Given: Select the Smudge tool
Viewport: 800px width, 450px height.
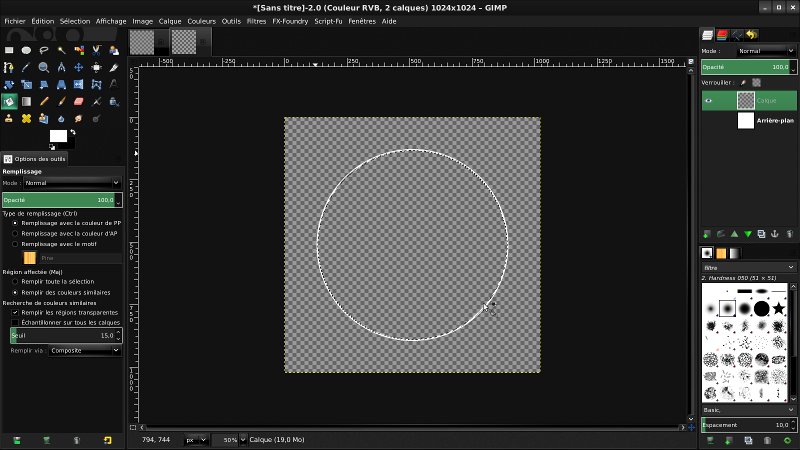Looking at the screenshot, I should [79, 119].
